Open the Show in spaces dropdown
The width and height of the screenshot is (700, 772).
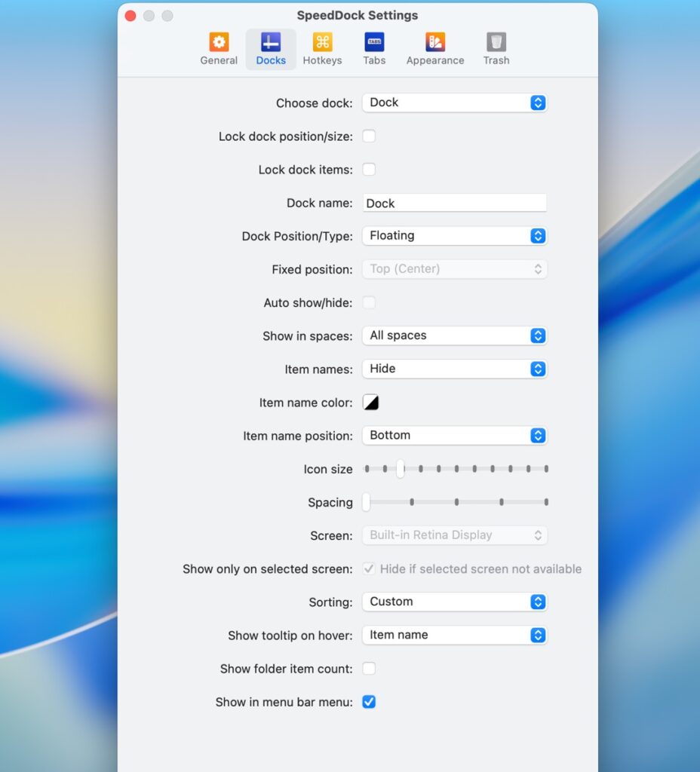pyautogui.click(x=454, y=335)
